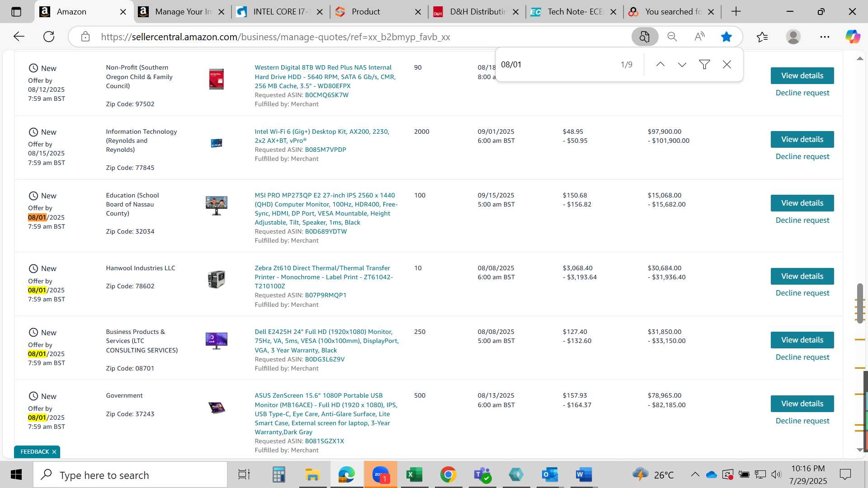The image size is (868, 488).
Task: Open the browser profile avatar
Action: 793,37
